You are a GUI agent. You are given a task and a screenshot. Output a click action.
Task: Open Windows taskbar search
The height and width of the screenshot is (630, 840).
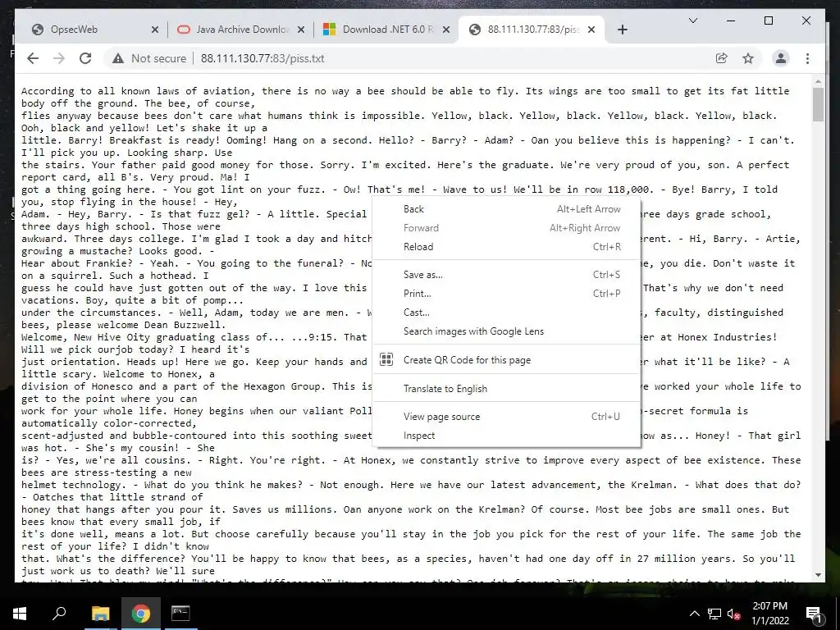59,614
